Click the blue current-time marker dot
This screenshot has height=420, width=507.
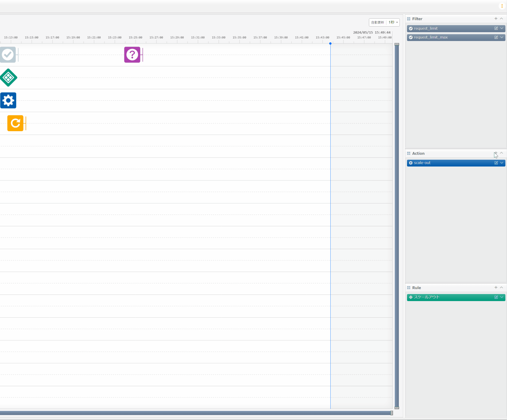[x=330, y=44]
